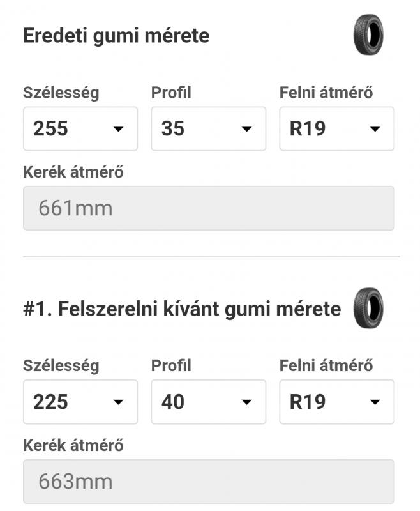Click the arrow in the 35 profile selector
Screen dimensions: 420x511
[246, 129]
